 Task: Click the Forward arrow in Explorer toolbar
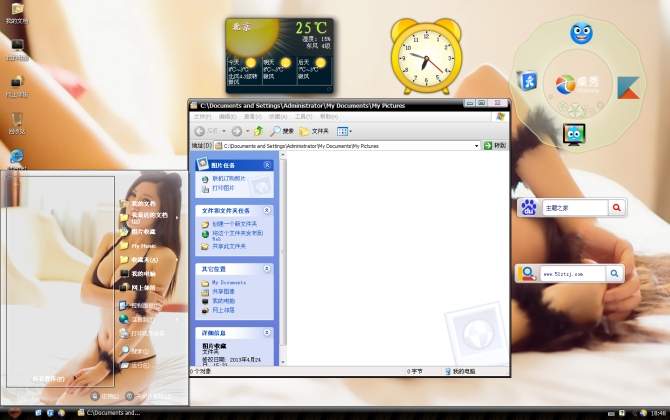click(237, 131)
